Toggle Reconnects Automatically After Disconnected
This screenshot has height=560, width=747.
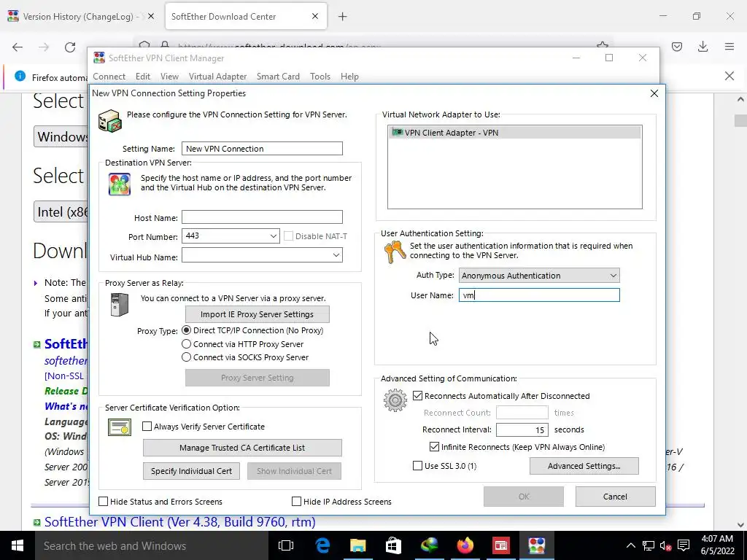pyautogui.click(x=417, y=396)
